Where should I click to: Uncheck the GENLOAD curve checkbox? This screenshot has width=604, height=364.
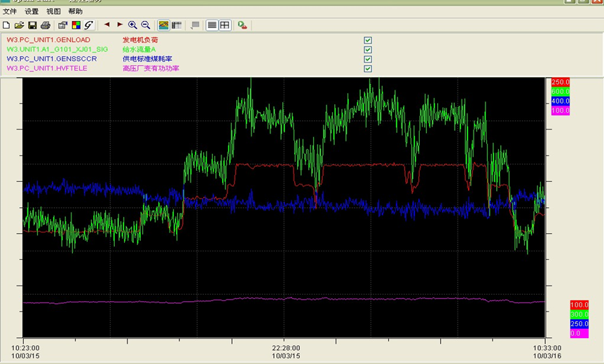pos(368,41)
